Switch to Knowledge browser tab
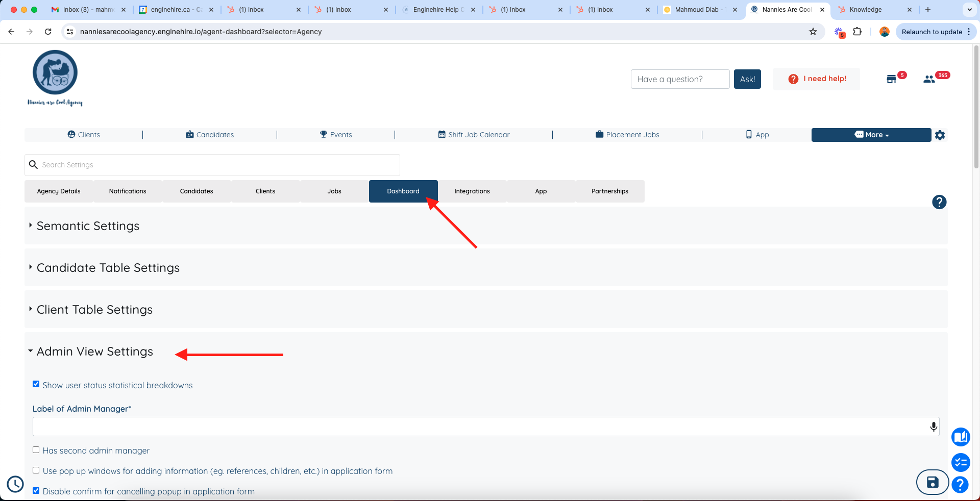 [x=875, y=10]
